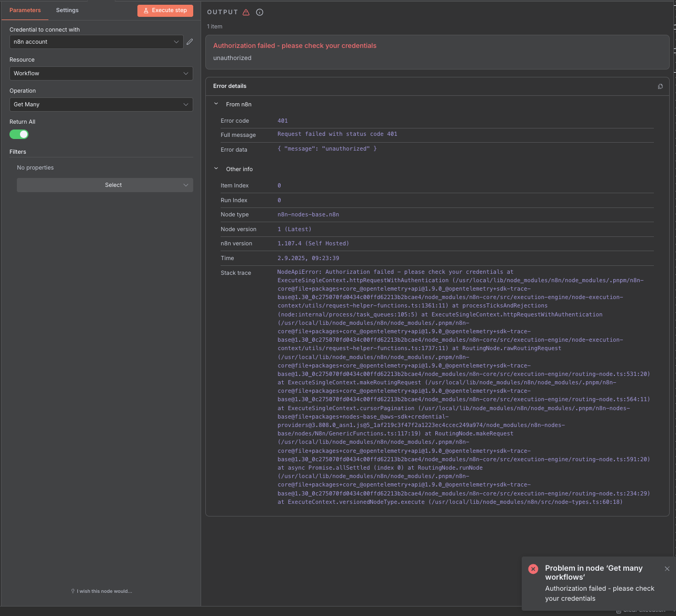Toggle the Return All switch off
This screenshot has width=676, height=616.
pyautogui.click(x=19, y=134)
